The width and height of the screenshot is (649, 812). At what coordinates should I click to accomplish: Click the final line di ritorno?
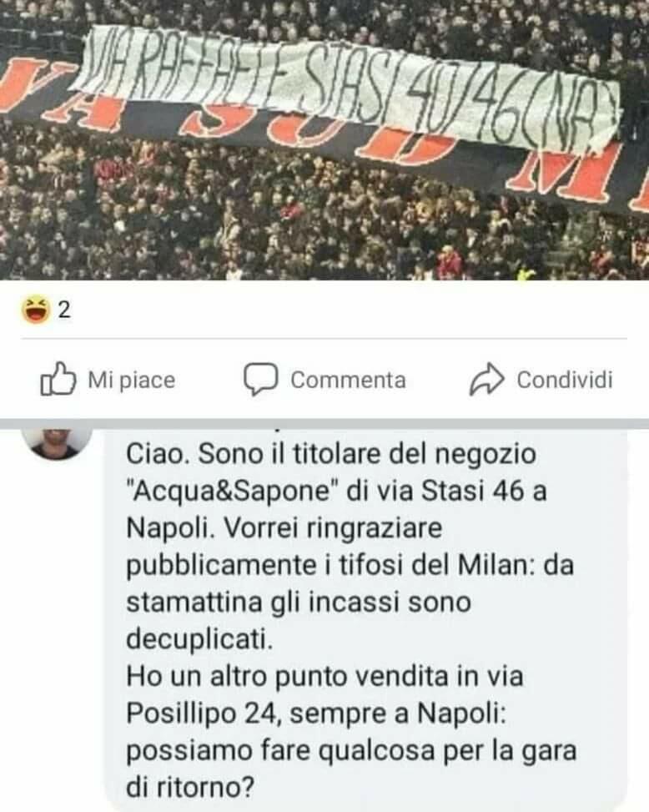(x=190, y=788)
